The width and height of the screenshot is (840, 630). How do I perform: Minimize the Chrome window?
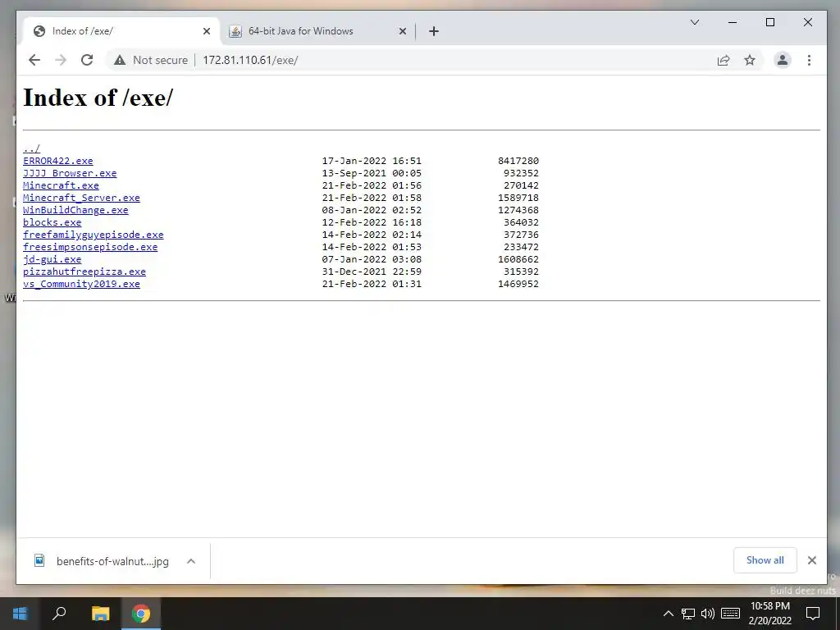(733, 22)
